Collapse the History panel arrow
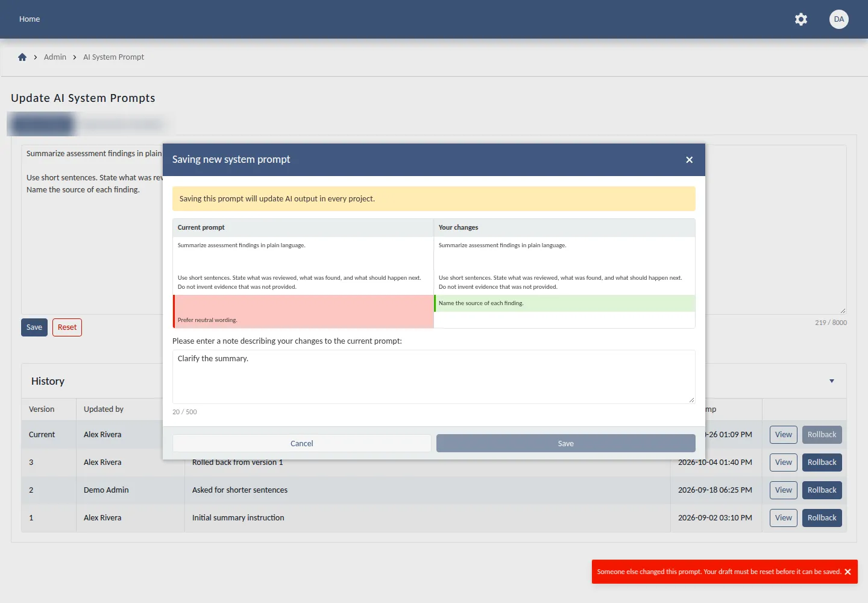The height and width of the screenshot is (603, 868). point(832,381)
